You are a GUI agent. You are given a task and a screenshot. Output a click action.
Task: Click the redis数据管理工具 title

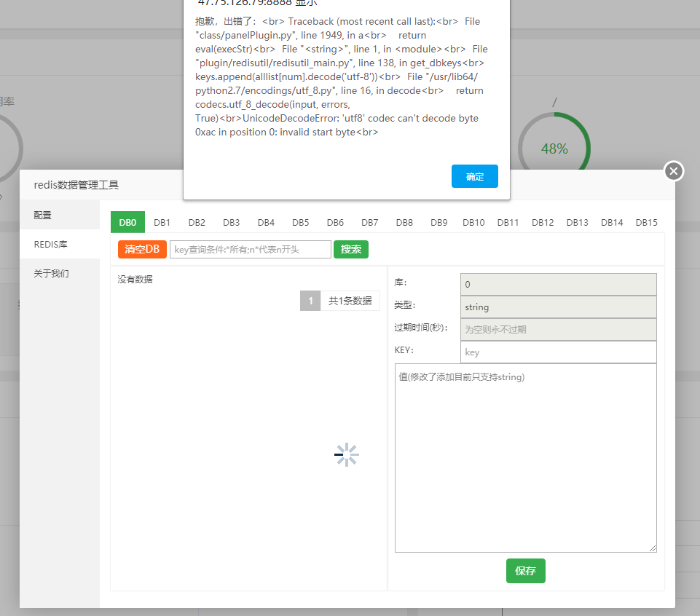click(x=76, y=185)
